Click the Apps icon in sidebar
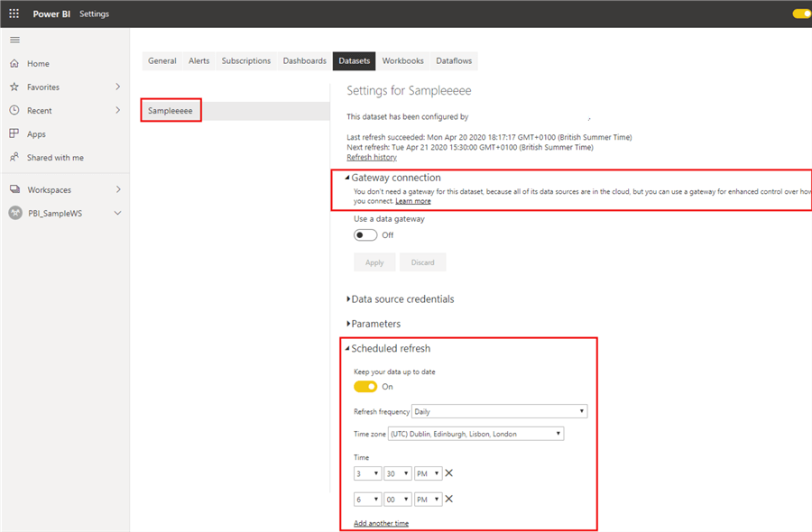This screenshot has height=532, width=812. click(14, 133)
